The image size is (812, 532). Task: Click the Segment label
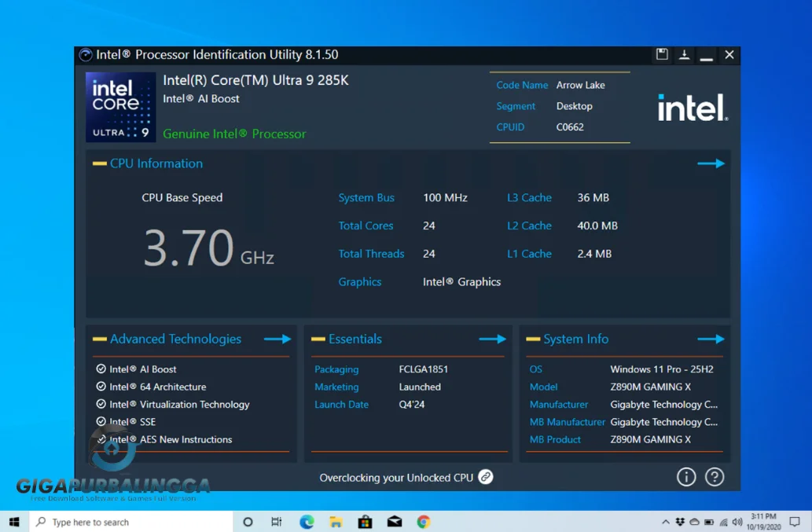coord(516,106)
